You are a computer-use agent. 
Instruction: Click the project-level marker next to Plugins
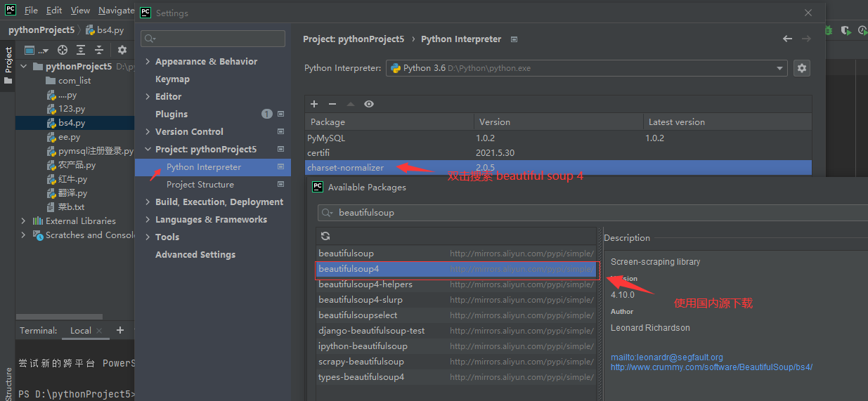click(281, 114)
